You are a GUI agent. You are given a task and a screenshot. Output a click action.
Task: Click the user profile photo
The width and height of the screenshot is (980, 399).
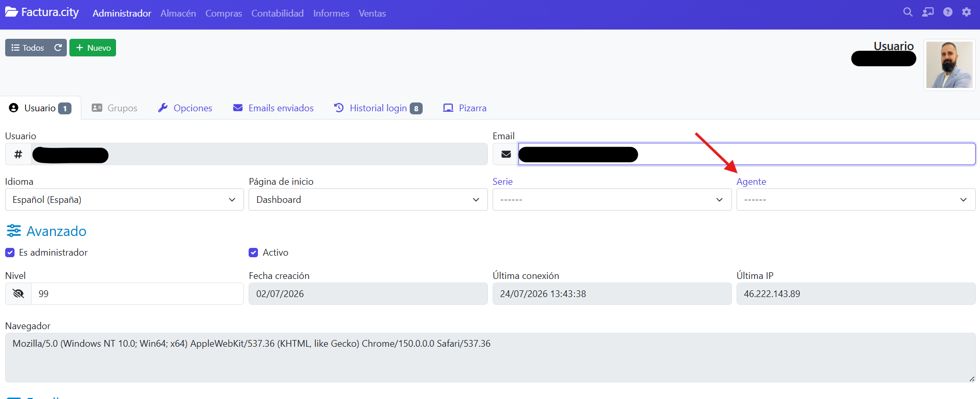coord(949,65)
